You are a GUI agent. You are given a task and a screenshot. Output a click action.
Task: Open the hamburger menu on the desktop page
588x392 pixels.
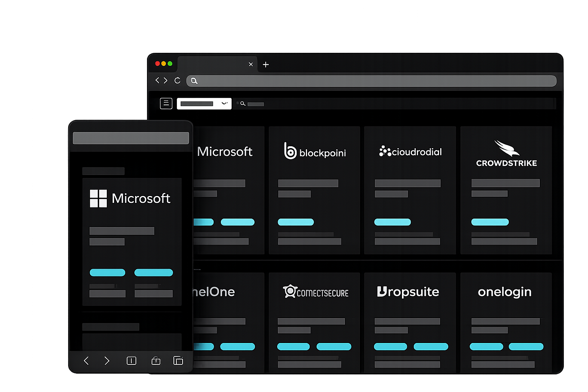[166, 103]
